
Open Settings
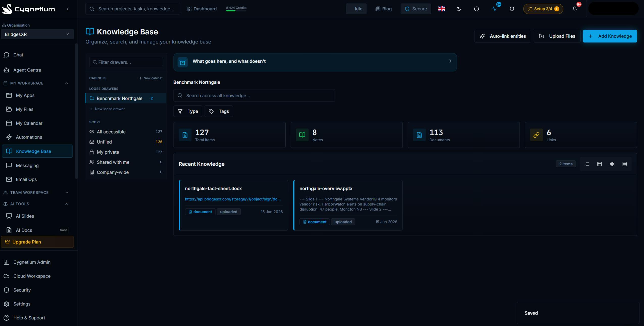(37, 304)
